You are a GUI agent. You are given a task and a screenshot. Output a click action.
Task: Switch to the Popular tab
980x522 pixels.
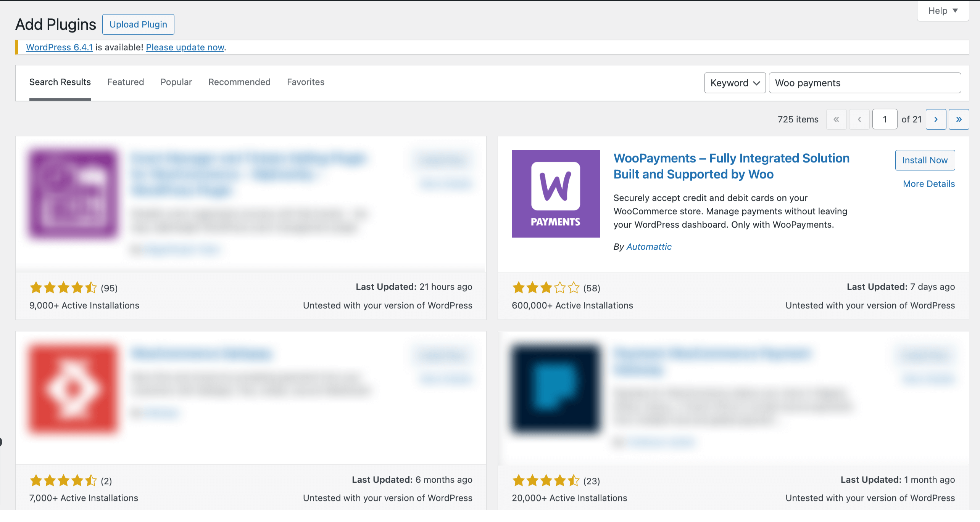[x=176, y=82]
